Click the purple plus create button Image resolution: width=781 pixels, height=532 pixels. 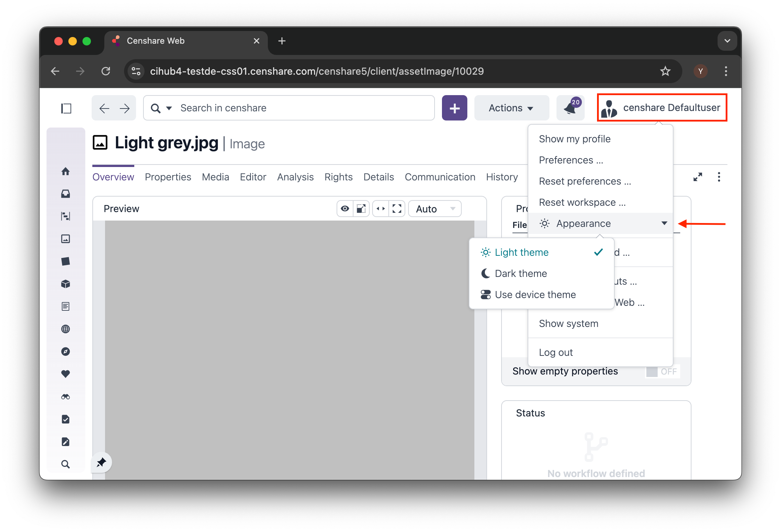454,108
